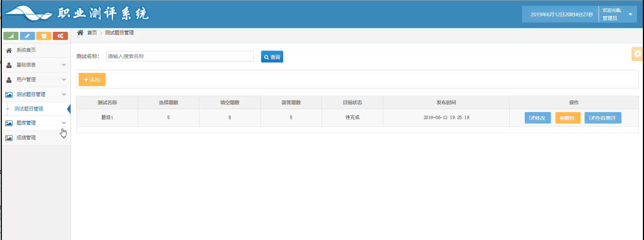The width and height of the screenshot is (644, 240).
Task: Click the 基础信息 person icon
Action: coord(9,65)
